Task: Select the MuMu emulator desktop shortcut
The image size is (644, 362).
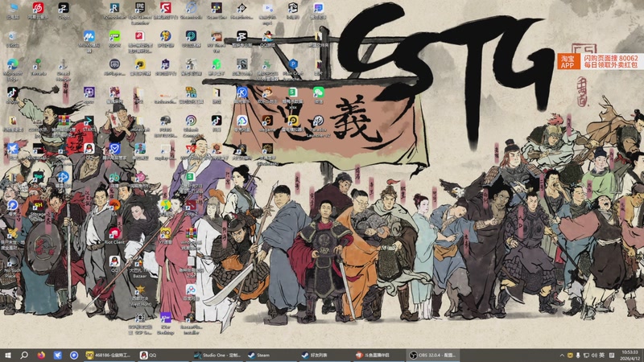Action: [x=89, y=41]
